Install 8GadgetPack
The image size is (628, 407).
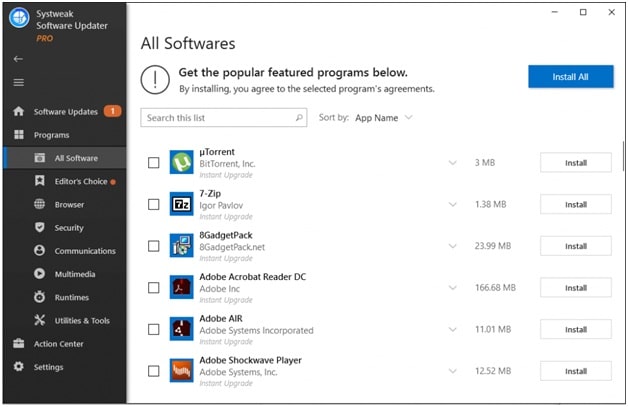click(576, 246)
